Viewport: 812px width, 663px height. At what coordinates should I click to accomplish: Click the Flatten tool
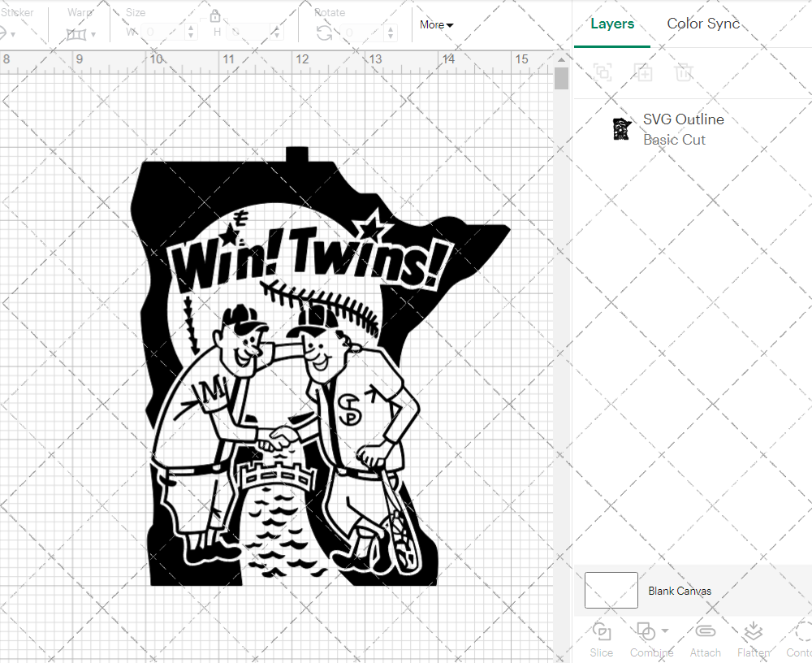point(754,640)
